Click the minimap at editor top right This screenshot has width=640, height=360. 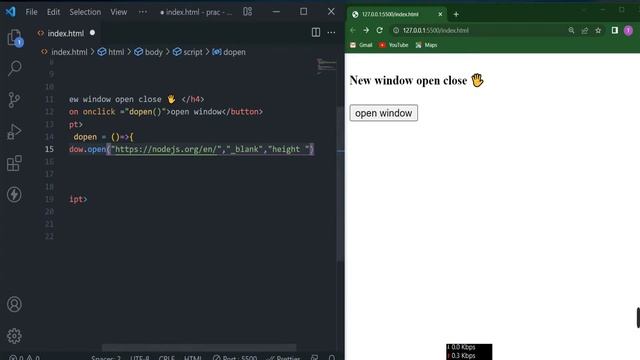click(327, 65)
